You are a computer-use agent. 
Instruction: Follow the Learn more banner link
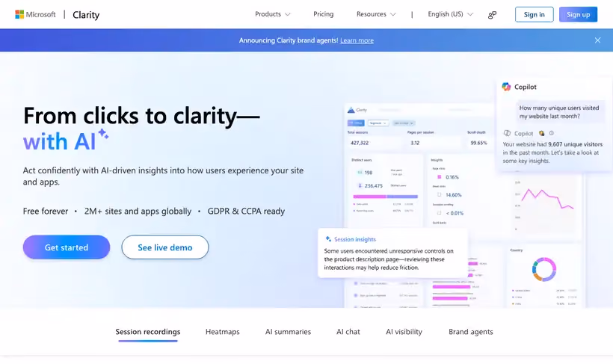357,40
